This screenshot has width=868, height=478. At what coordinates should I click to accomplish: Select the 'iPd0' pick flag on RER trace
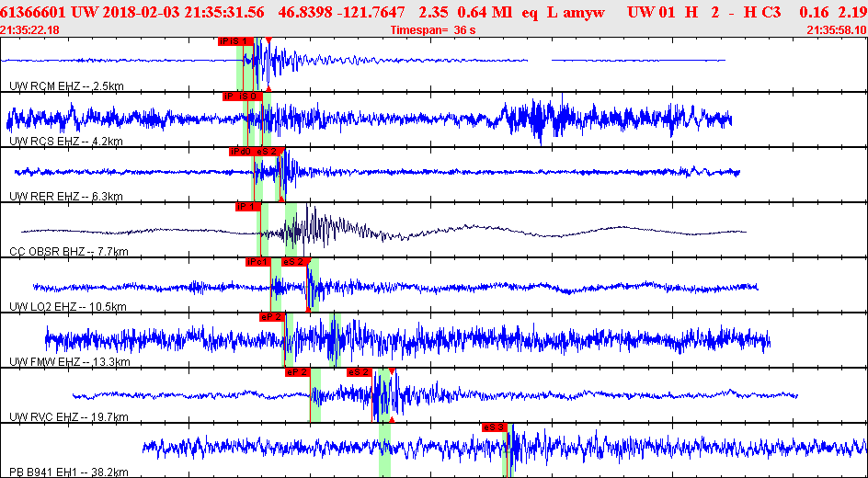[241, 153]
